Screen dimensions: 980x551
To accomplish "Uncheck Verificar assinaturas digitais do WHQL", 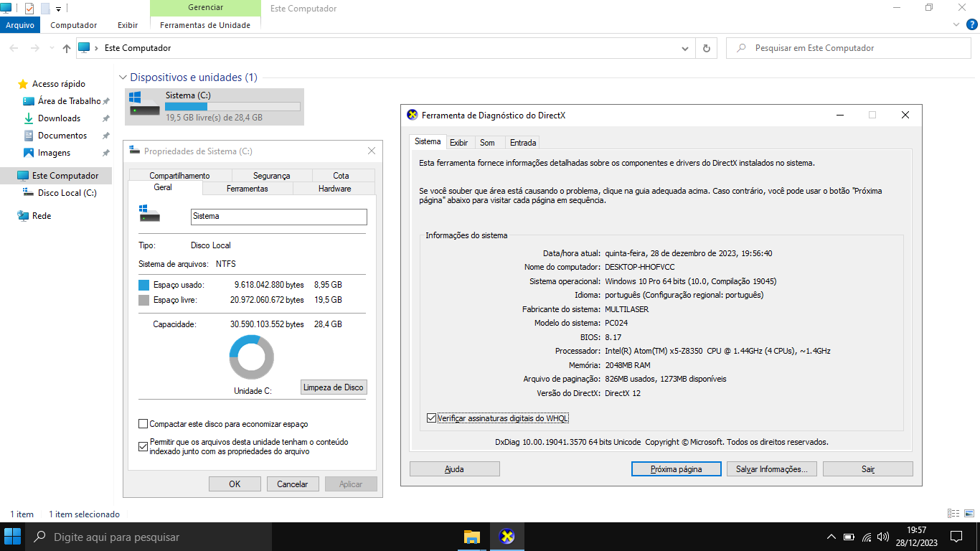I will point(431,418).
